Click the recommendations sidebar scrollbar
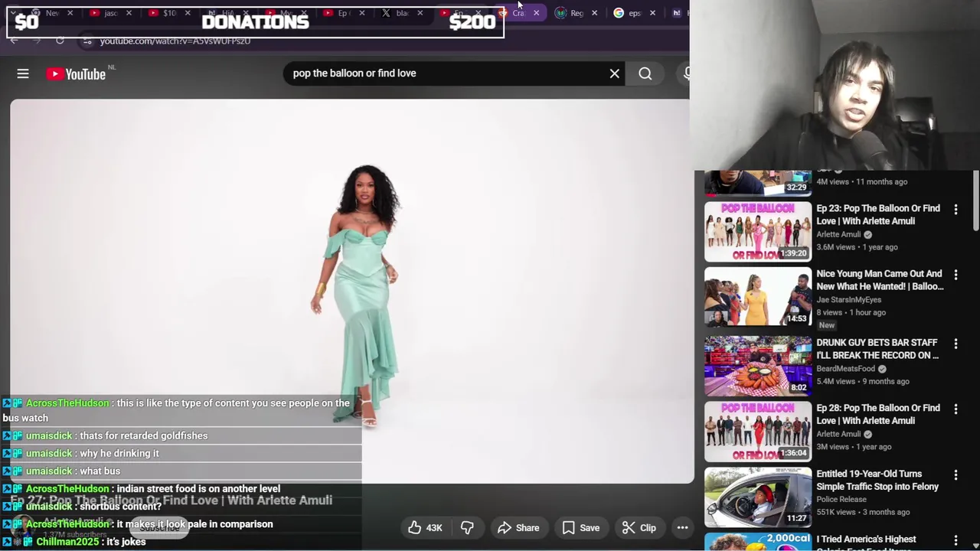Screen dimensions: 980x551 (x=976, y=201)
